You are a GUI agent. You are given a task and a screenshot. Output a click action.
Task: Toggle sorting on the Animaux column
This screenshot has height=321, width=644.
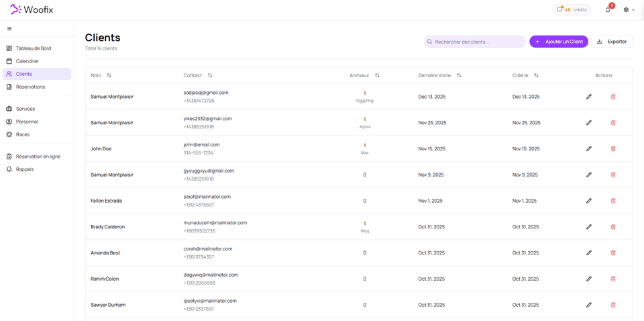(377, 75)
